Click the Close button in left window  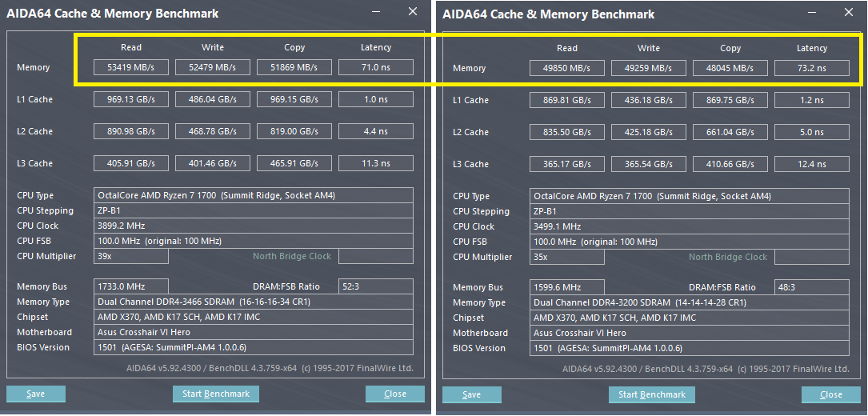(x=395, y=394)
